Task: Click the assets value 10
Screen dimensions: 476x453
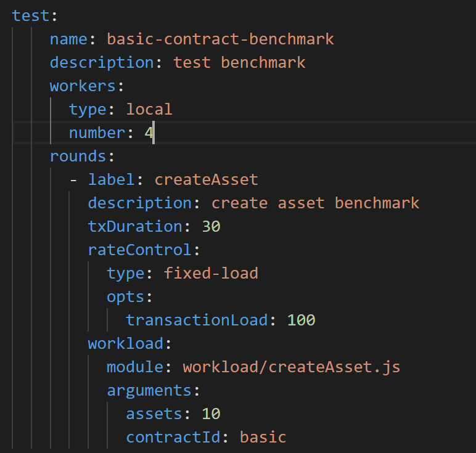Action: point(211,414)
